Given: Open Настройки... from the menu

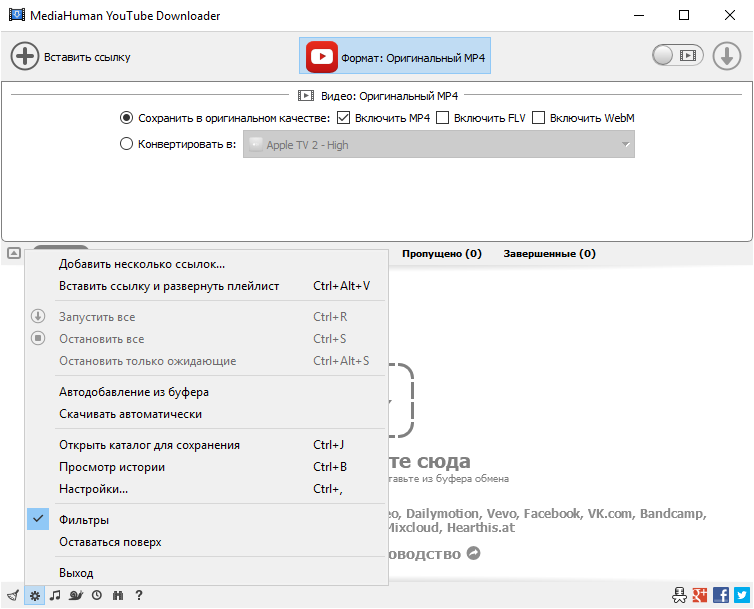Looking at the screenshot, I should click(206, 489).
